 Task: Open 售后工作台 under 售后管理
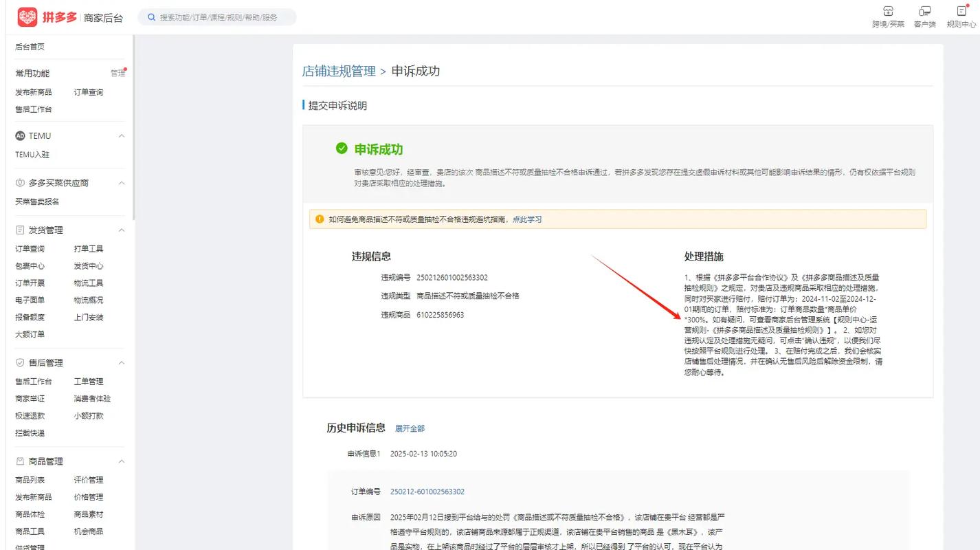(x=33, y=382)
